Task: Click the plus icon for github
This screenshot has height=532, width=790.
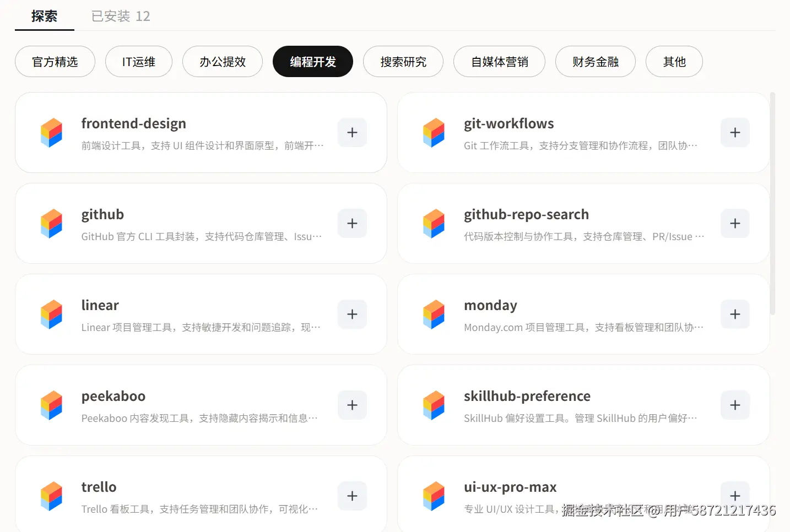Action: pyautogui.click(x=353, y=223)
